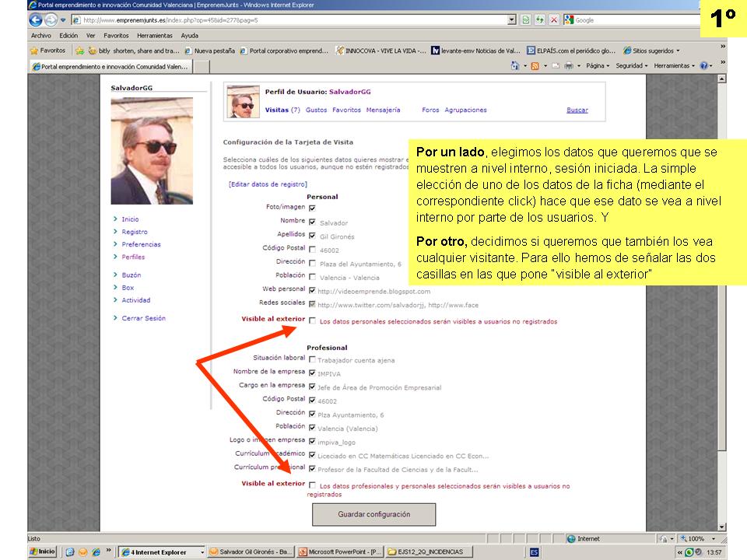Click the Stop loading X icon

[x=553, y=20]
